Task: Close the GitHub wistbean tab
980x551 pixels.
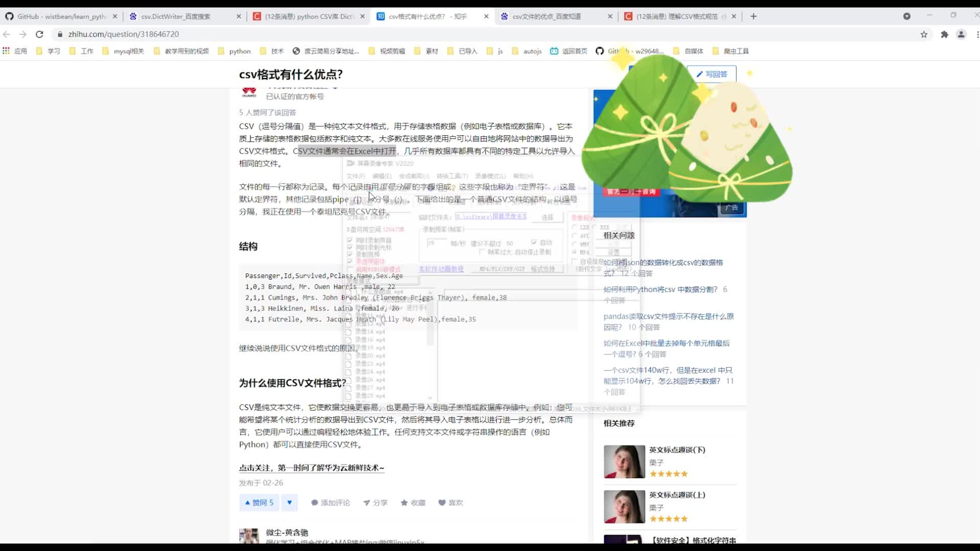Action: point(115,16)
